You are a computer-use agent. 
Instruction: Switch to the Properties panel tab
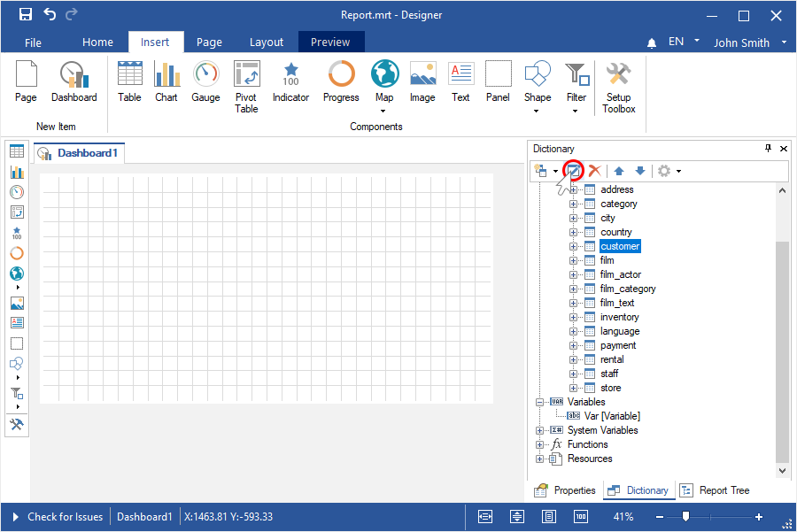coord(565,490)
